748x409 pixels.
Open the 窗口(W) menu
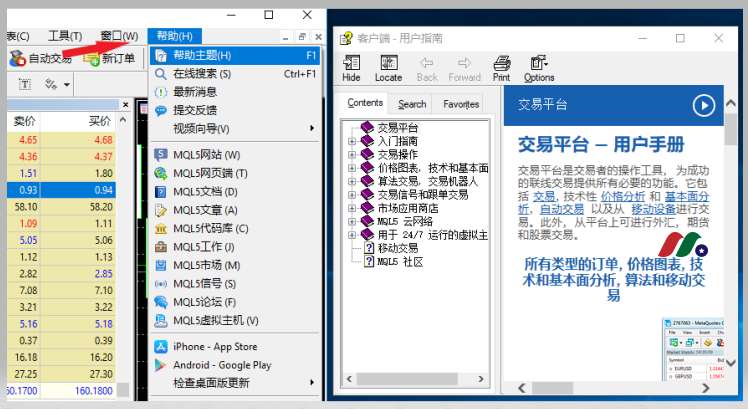click(x=119, y=36)
